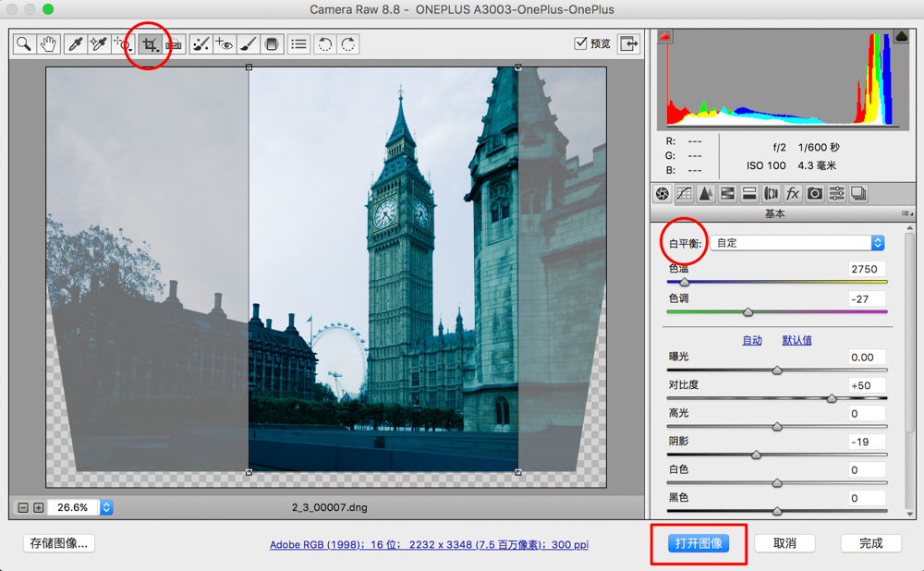Click the 取消 cancel button
Screen dimensions: 924x571
coord(784,543)
